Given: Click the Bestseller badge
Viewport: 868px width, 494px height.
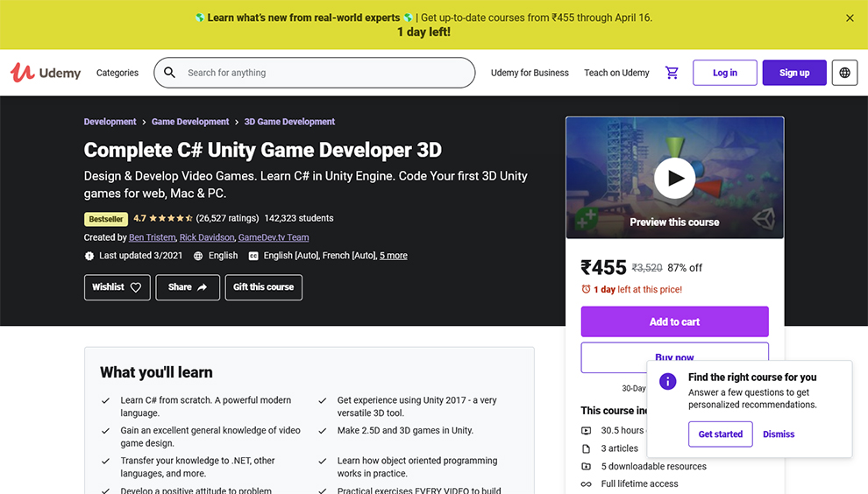Looking at the screenshot, I should point(106,219).
